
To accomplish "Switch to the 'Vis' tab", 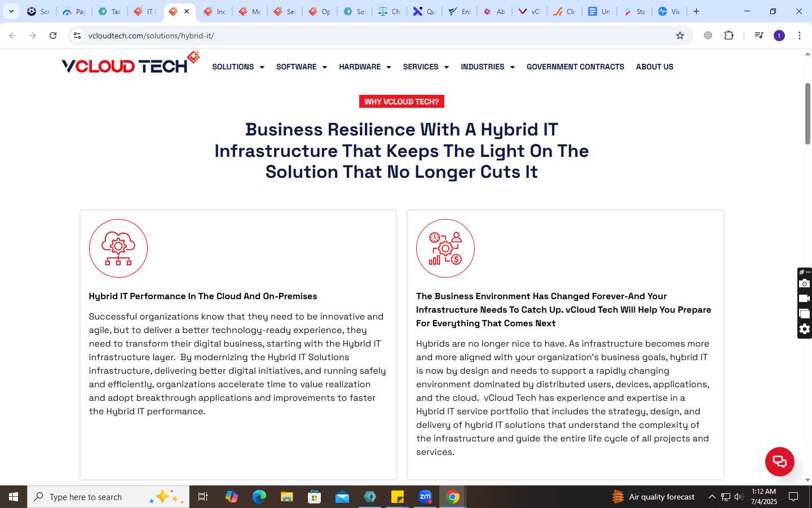I will 669,11.
